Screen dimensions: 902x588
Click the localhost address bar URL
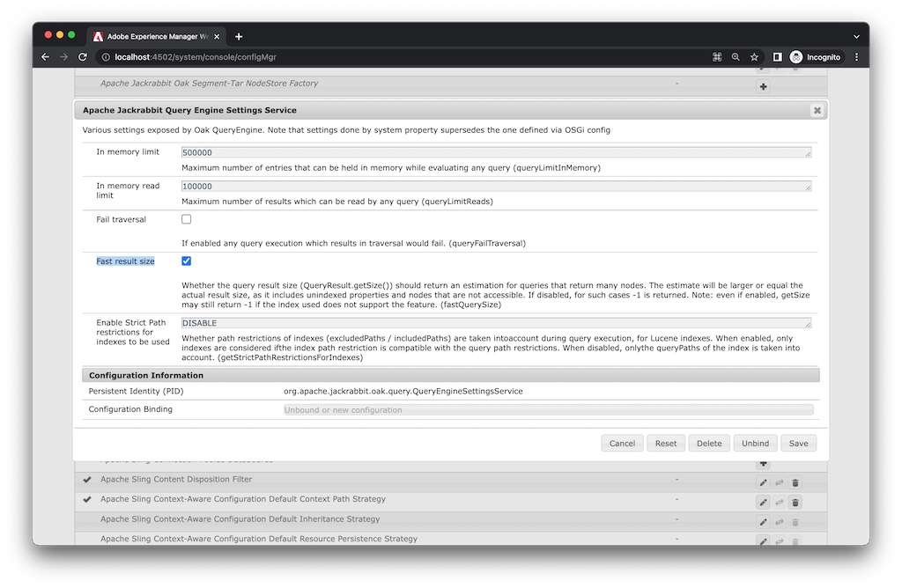196,57
